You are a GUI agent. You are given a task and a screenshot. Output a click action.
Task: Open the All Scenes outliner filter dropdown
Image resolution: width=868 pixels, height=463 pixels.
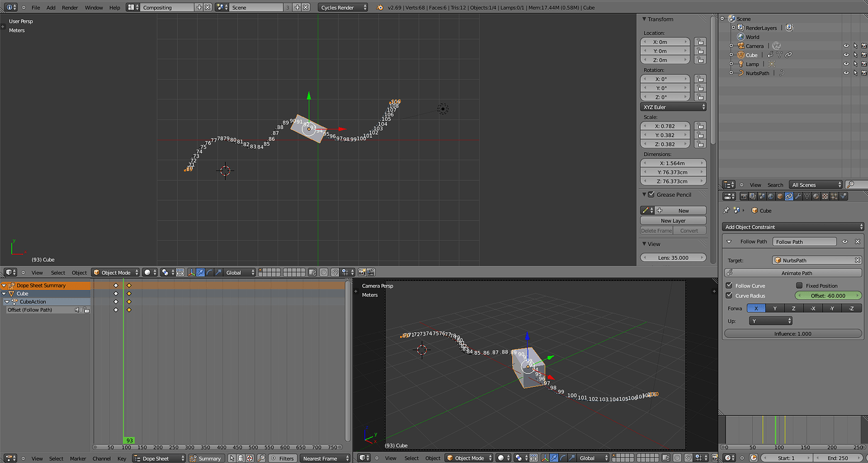coord(816,184)
